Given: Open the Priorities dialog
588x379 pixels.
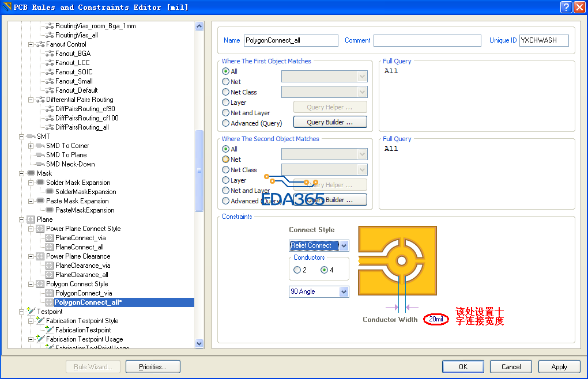Looking at the screenshot, I should (153, 367).
